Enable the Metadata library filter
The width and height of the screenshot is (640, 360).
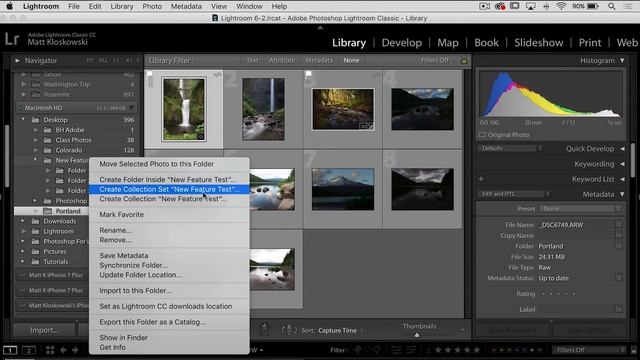click(x=319, y=60)
